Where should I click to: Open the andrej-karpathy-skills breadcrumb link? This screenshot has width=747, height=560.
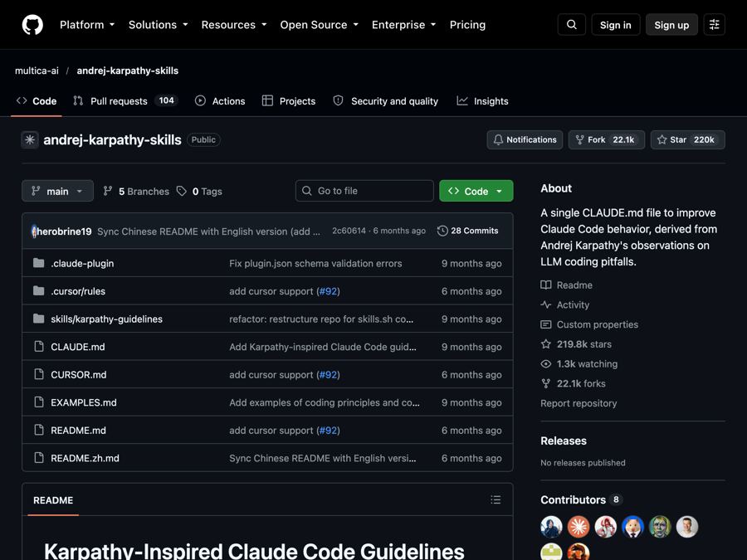coord(128,71)
